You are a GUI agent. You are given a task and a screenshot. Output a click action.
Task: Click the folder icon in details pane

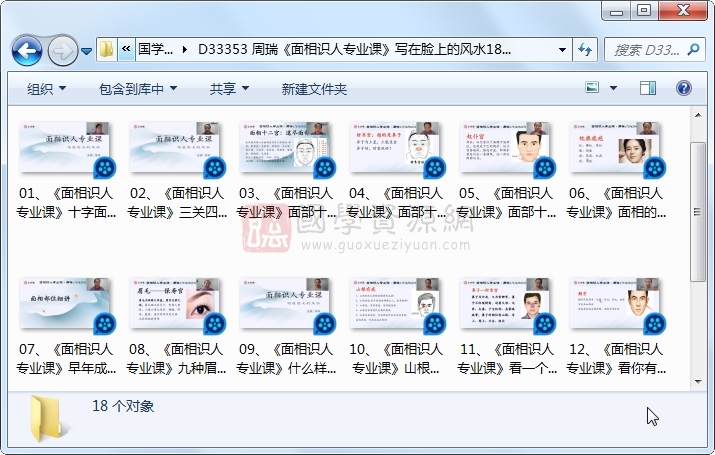(47, 419)
